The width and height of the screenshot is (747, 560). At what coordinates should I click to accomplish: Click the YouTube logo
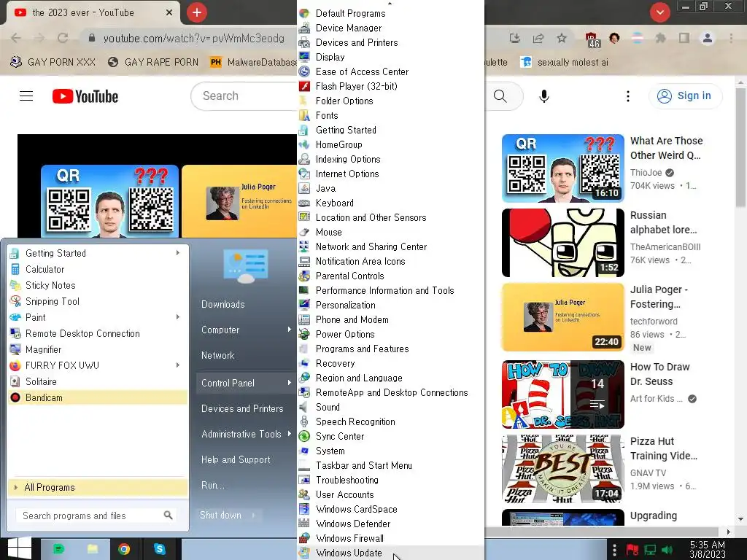coord(85,96)
